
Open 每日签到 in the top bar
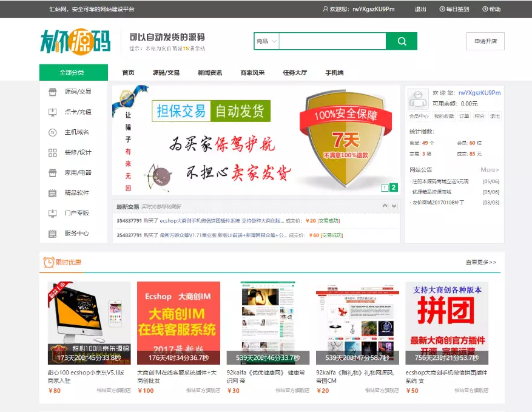(454, 9)
